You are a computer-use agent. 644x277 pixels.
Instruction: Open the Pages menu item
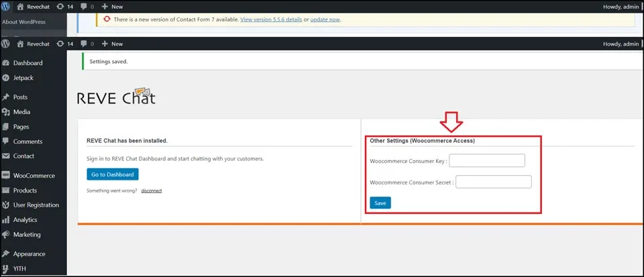coord(21,127)
